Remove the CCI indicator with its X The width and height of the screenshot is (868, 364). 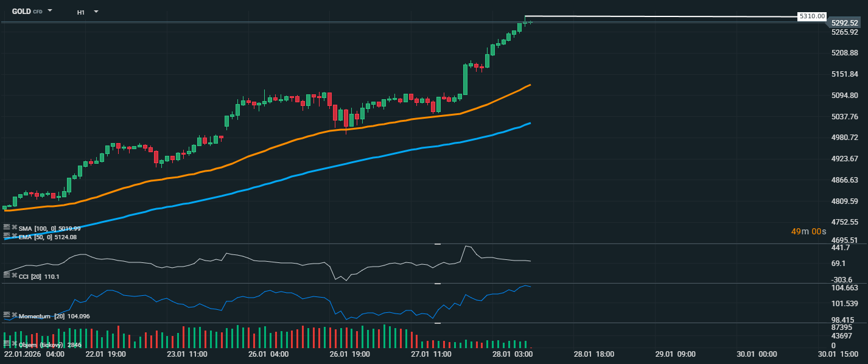14,276
